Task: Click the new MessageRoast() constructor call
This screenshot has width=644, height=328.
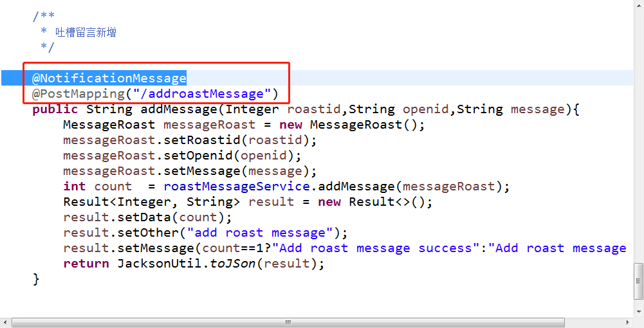Action: tap(352, 125)
